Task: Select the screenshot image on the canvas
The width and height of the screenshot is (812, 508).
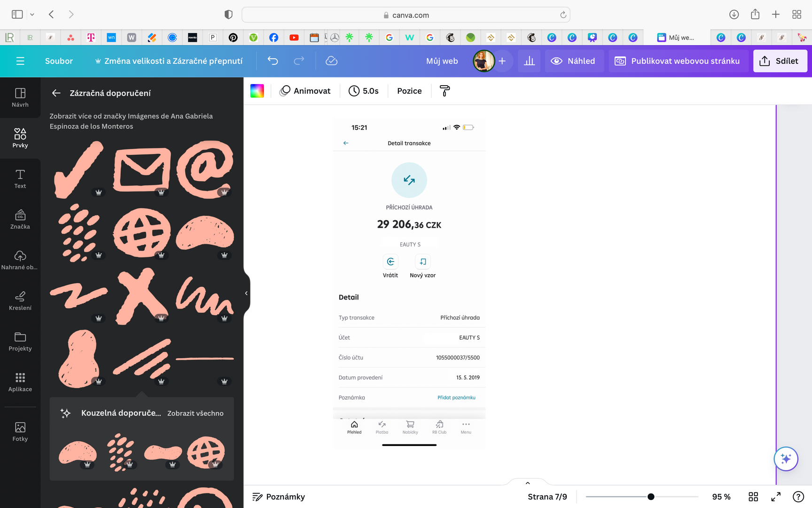Action: pos(409,284)
